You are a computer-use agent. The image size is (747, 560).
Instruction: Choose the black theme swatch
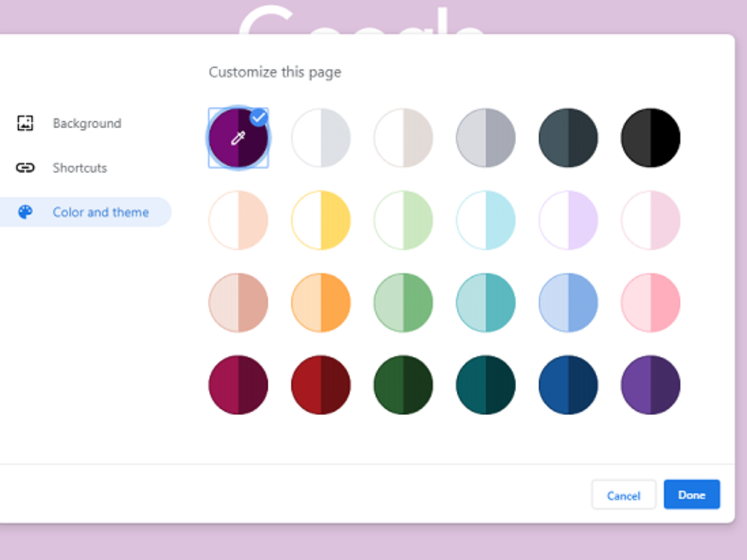(651, 138)
